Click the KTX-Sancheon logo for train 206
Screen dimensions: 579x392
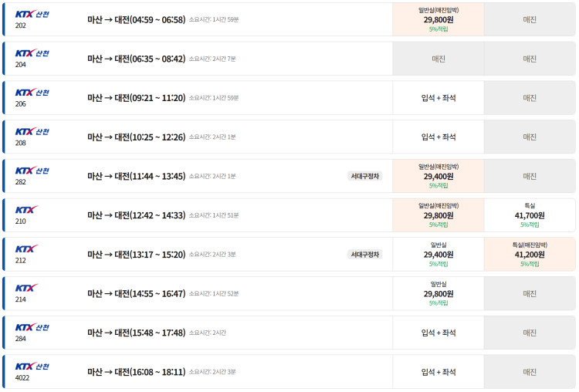tap(32, 93)
